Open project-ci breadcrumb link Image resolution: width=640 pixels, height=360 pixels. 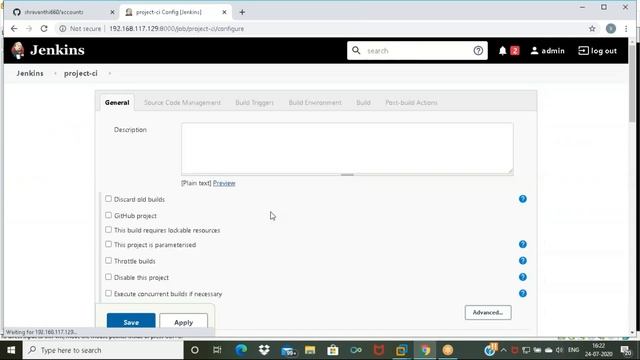(80, 73)
